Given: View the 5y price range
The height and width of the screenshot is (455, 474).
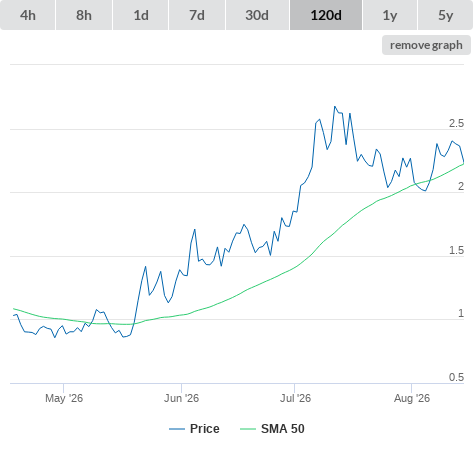Looking at the screenshot, I should pos(445,15).
